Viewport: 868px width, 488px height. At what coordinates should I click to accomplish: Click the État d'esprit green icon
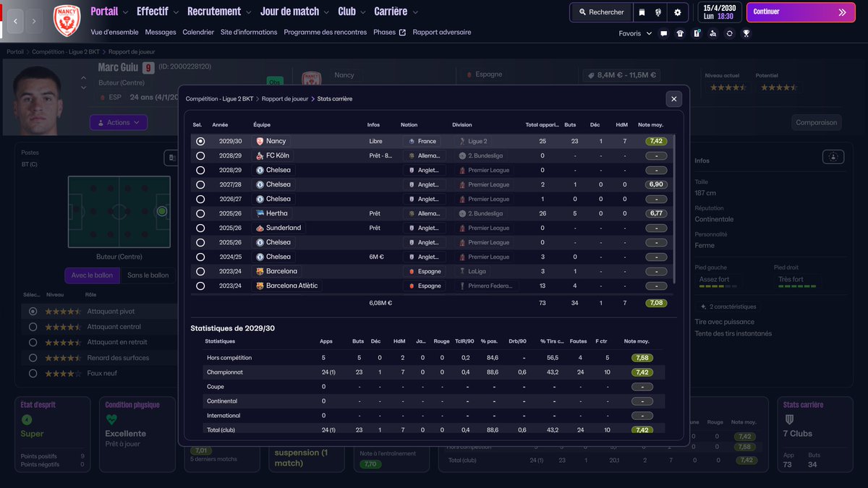tap(27, 419)
